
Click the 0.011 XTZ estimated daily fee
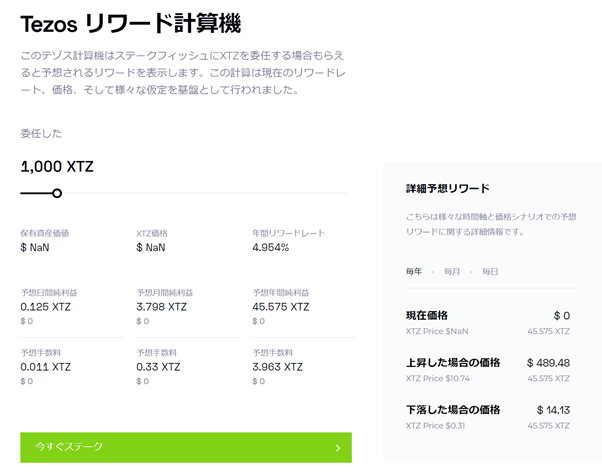click(46, 367)
